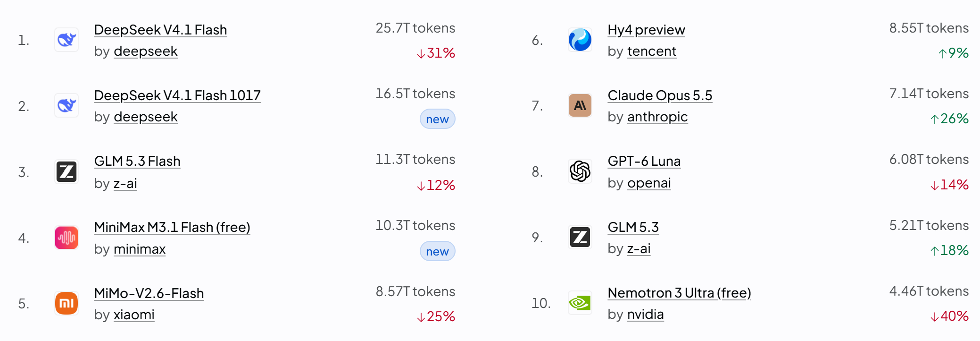Screen dimensions: 980x341
Task: Open the Claude Opus 5.5 model page
Action: tap(660, 95)
